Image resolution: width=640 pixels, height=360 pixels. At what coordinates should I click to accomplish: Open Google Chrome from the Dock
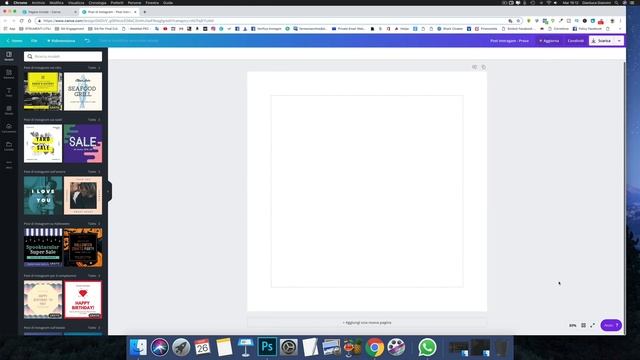tap(374, 347)
